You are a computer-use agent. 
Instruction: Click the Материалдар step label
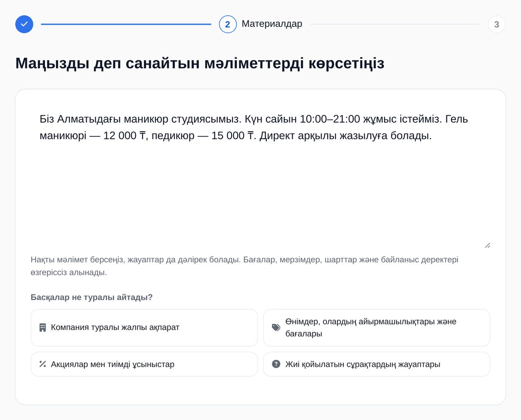[272, 24]
